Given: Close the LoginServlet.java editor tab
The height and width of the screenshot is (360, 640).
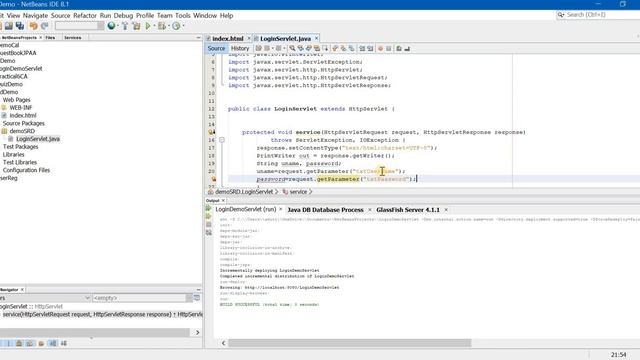Looking at the screenshot, I should [x=316, y=38].
